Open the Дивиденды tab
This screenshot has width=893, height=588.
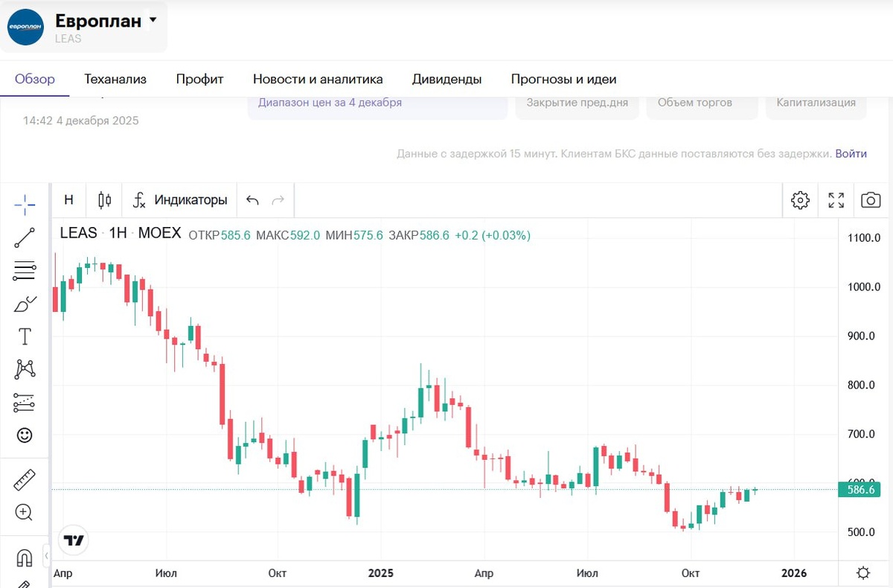click(x=446, y=79)
